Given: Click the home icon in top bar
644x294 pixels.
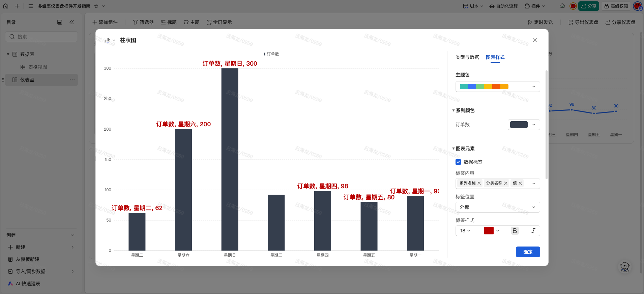Looking at the screenshot, I should [6, 6].
